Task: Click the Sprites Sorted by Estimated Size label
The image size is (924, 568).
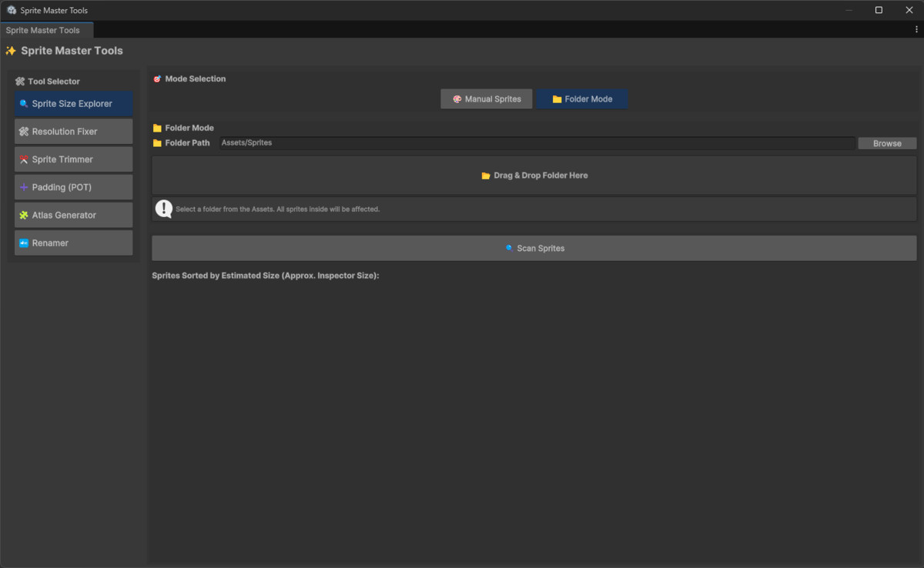Action: pyautogui.click(x=266, y=275)
